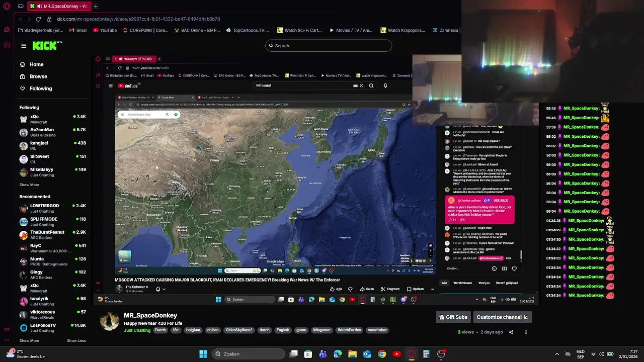Viewport: 644px width, 362px height.
Task: Open the volume control in the tray
Action: pyautogui.click(x=601, y=354)
